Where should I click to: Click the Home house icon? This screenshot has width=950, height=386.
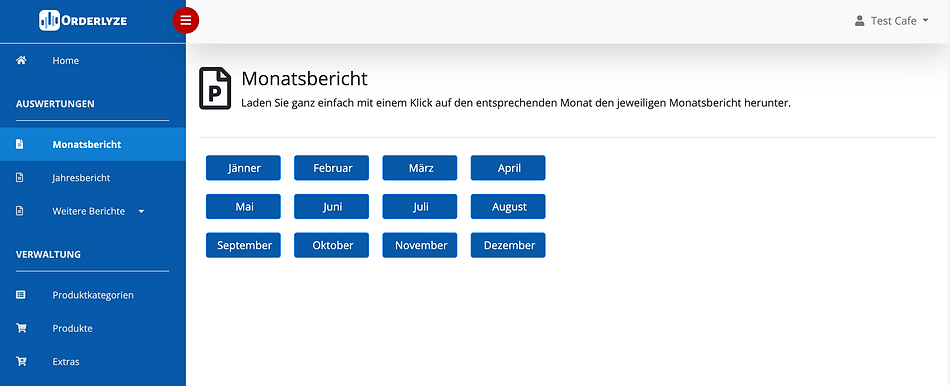tap(21, 61)
